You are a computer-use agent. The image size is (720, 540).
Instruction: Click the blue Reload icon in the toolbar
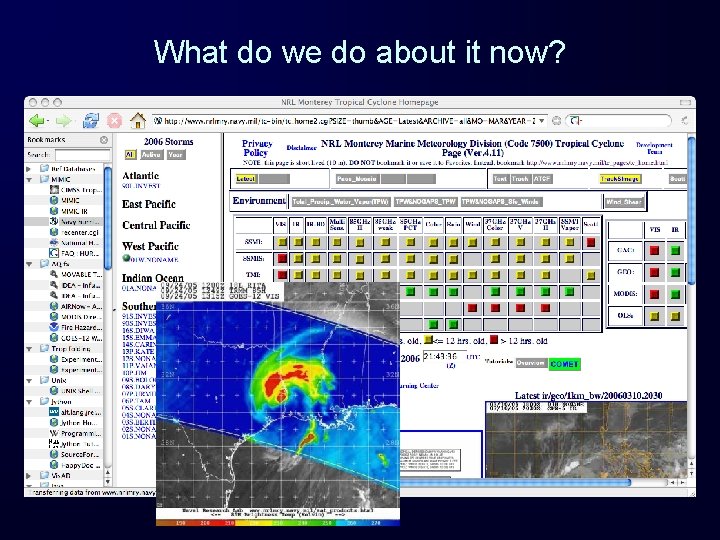(90, 121)
